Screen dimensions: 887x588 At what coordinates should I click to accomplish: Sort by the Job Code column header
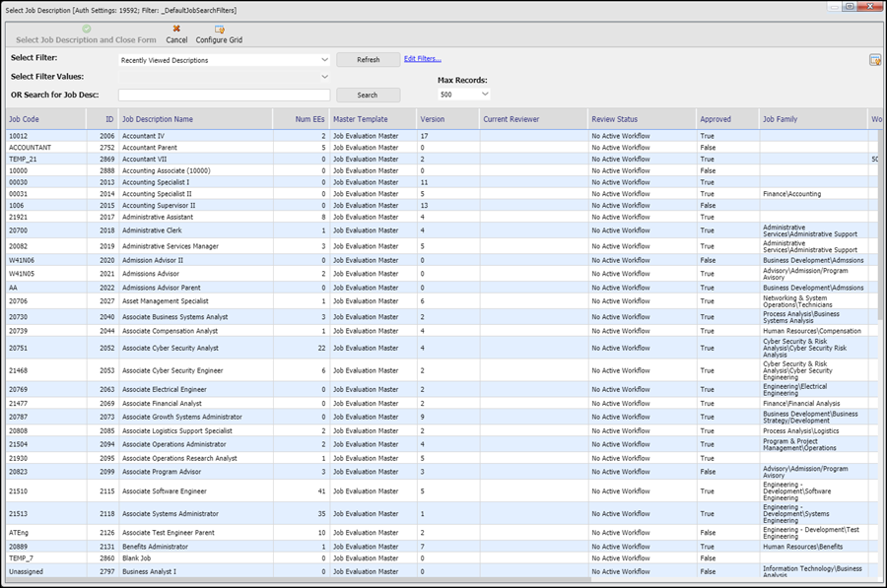(x=24, y=119)
